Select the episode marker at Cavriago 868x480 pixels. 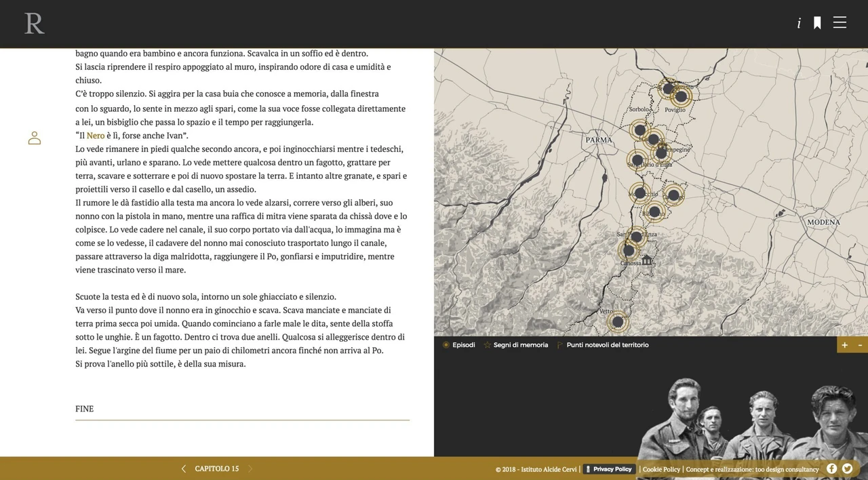(673, 195)
